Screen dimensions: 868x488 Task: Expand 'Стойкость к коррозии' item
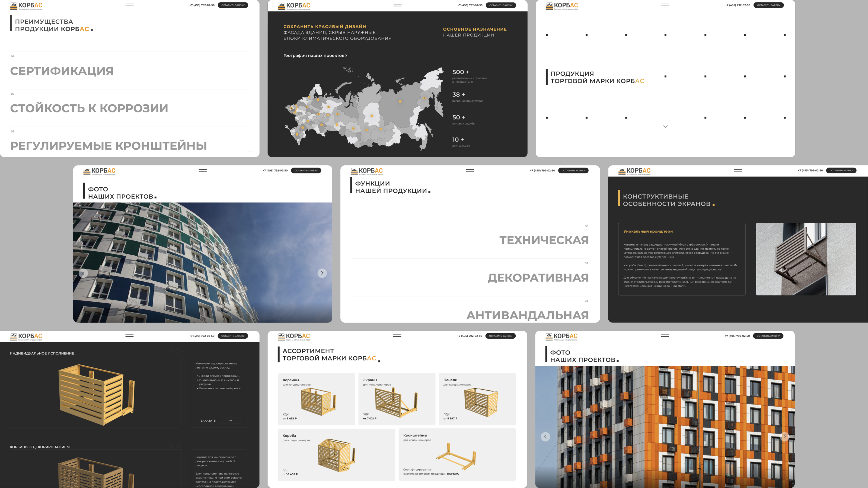pos(89,108)
